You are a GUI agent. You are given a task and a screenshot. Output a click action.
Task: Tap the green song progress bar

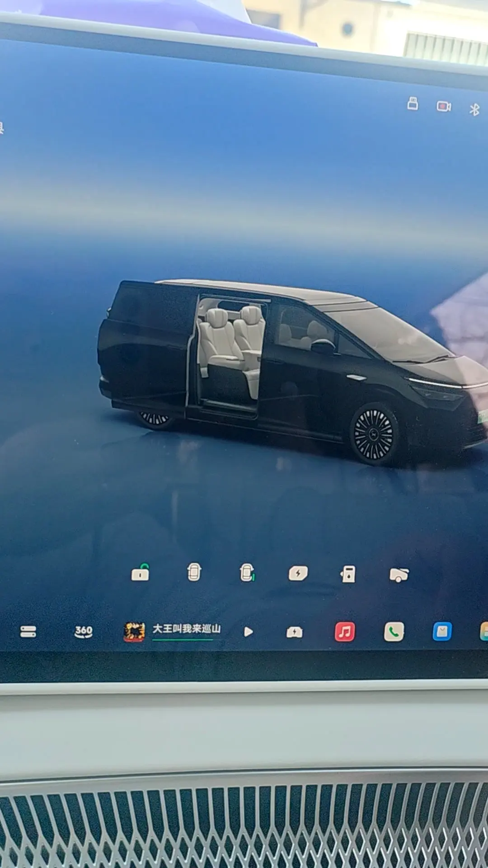point(183,639)
